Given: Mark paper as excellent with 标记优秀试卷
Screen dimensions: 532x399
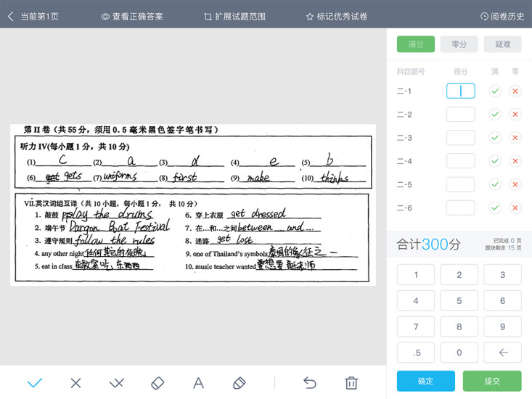Looking at the screenshot, I should click(x=337, y=16).
